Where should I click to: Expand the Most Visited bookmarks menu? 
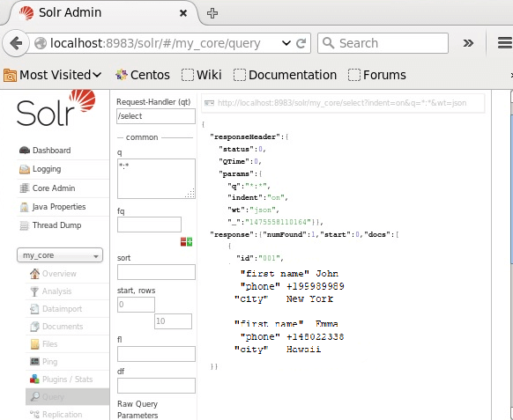[52, 75]
